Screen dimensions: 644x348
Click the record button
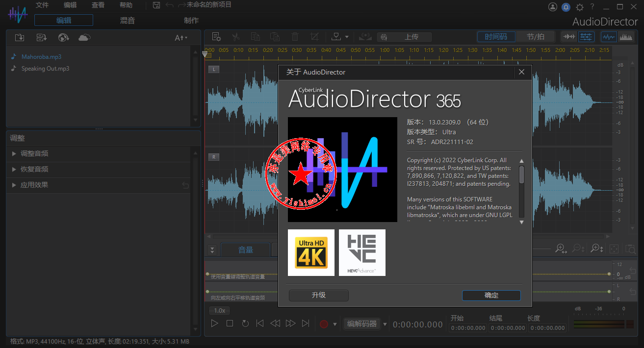(324, 324)
